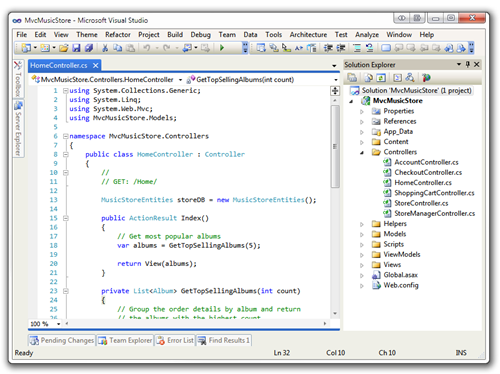Open the ASP.NET Configuration icon
500x374 pixels.
(x=426, y=78)
